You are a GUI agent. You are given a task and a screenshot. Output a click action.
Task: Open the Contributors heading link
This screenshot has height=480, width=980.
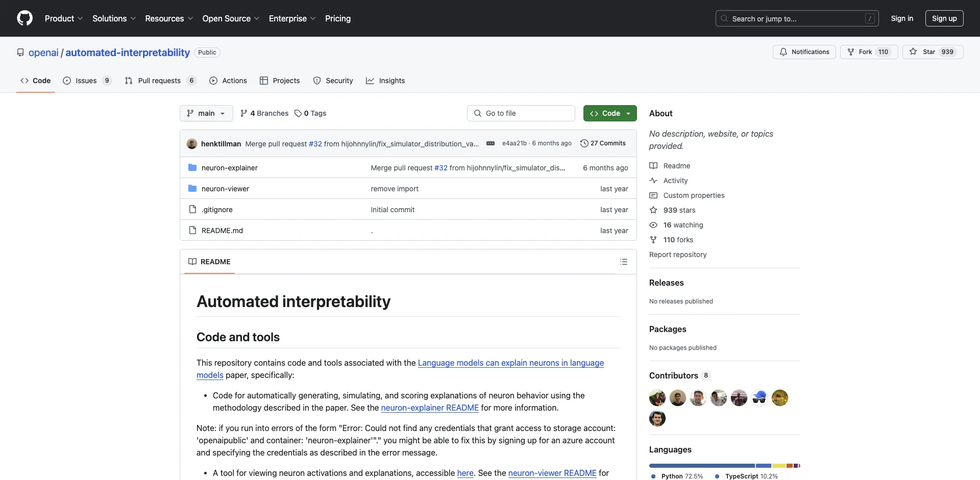[x=679, y=375]
